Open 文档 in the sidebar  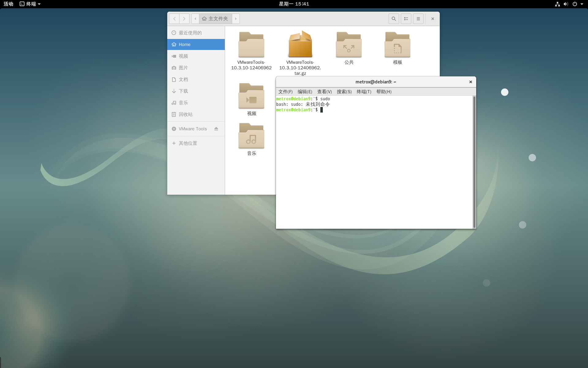coord(196,79)
